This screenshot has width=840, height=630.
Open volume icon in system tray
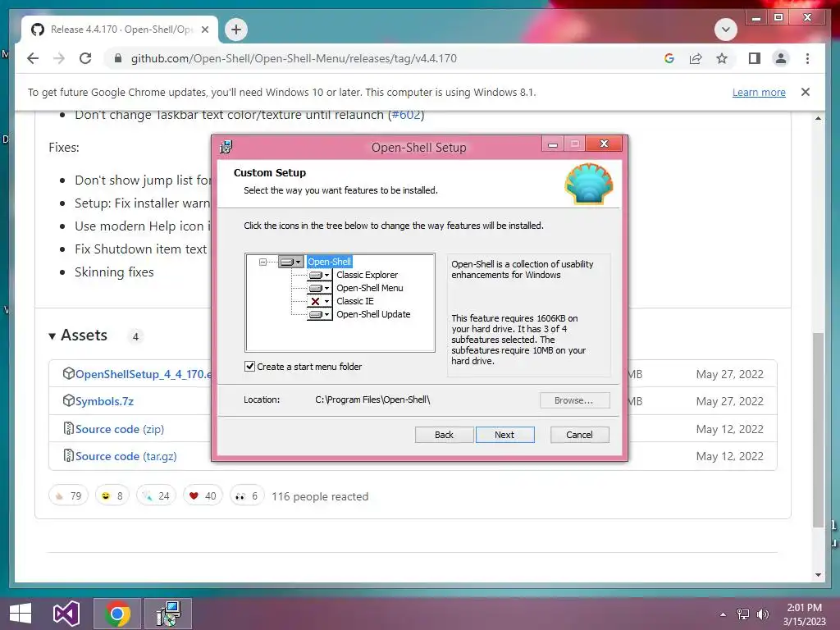pyautogui.click(x=762, y=614)
